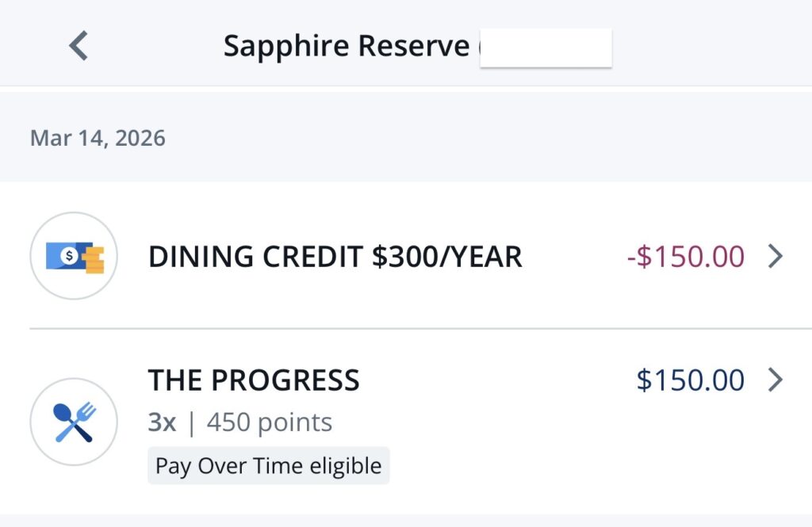Go back using the left arrow
Screen dimensions: 812x527
coord(79,46)
